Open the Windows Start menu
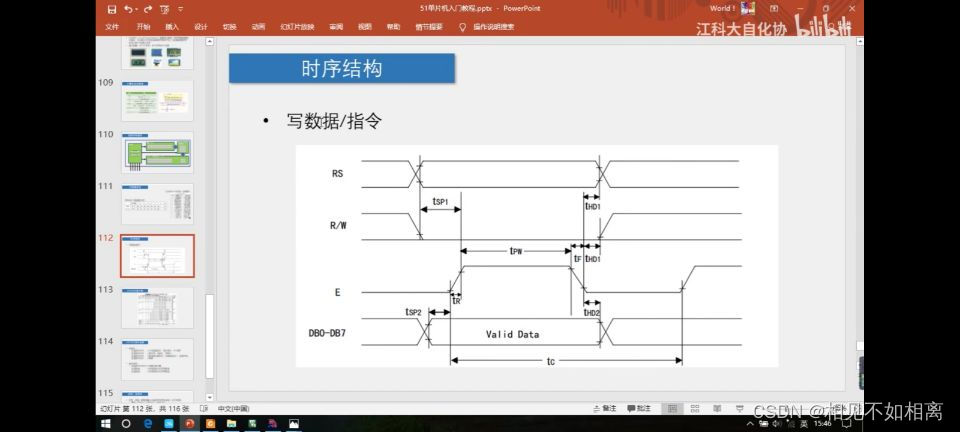This screenshot has width=960, height=432. 105,423
